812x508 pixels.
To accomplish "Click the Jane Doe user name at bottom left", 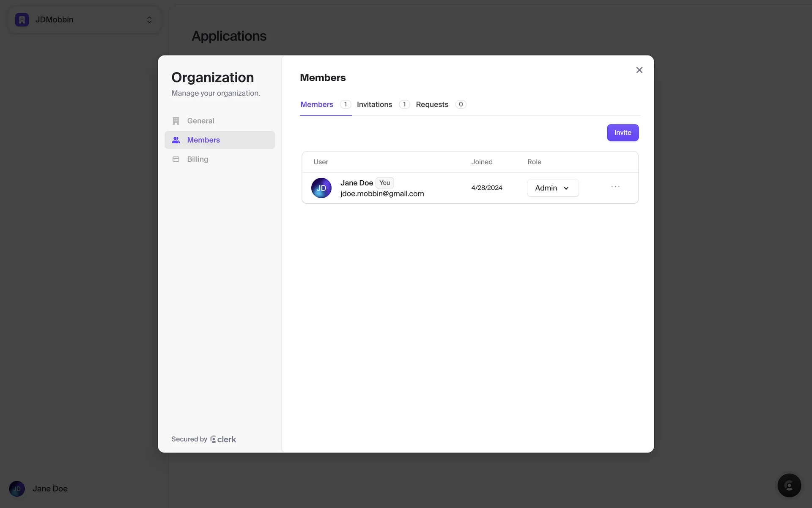I will pos(50,489).
